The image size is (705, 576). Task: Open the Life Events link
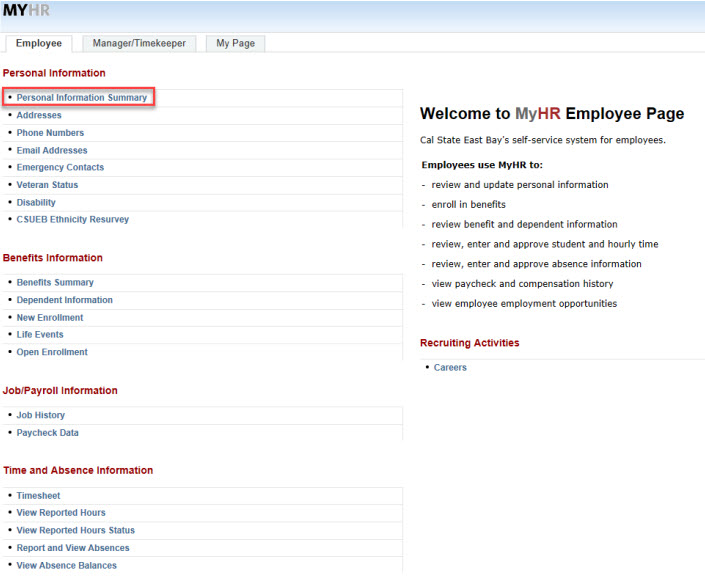[x=40, y=335]
